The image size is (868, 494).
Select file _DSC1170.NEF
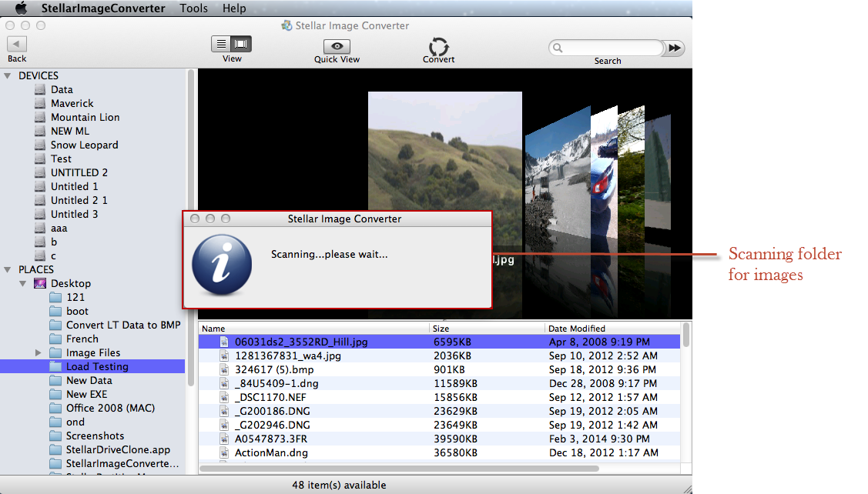click(270, 397)
